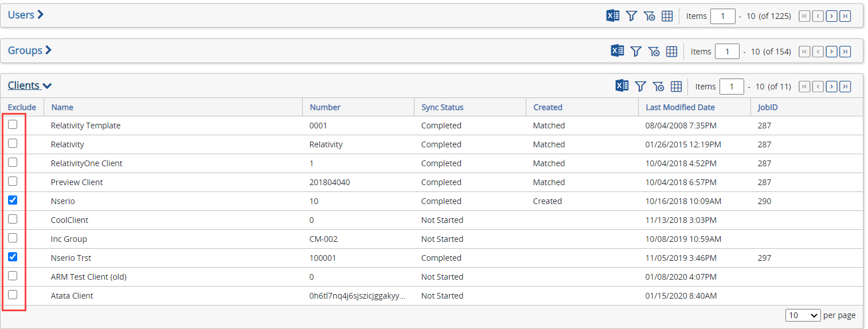
Task: Clear all filters in the Groups section
Action: [x=654, y=51]
